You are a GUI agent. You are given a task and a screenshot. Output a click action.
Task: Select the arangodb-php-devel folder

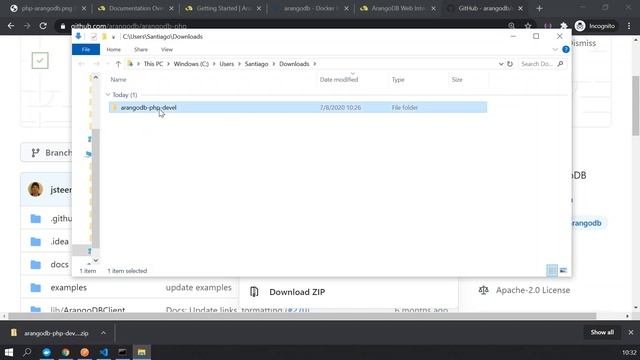[148, 108]
